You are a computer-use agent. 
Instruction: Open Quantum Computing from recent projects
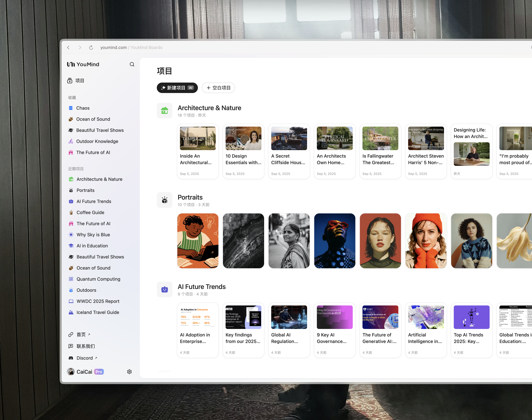coord(98,279)
